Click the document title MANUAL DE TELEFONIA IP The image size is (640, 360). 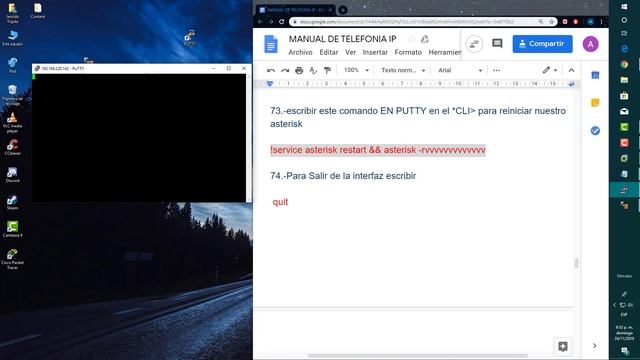(x=342, y=39)
